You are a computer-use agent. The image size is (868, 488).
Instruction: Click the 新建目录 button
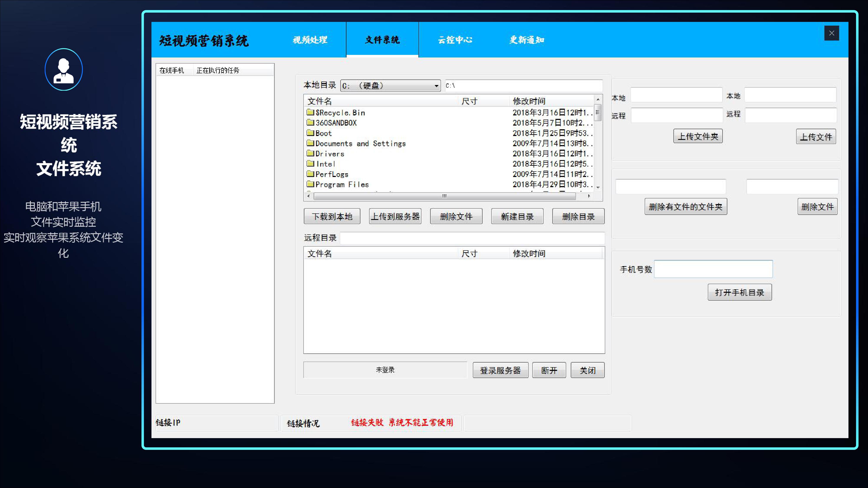tap(517, 216)
